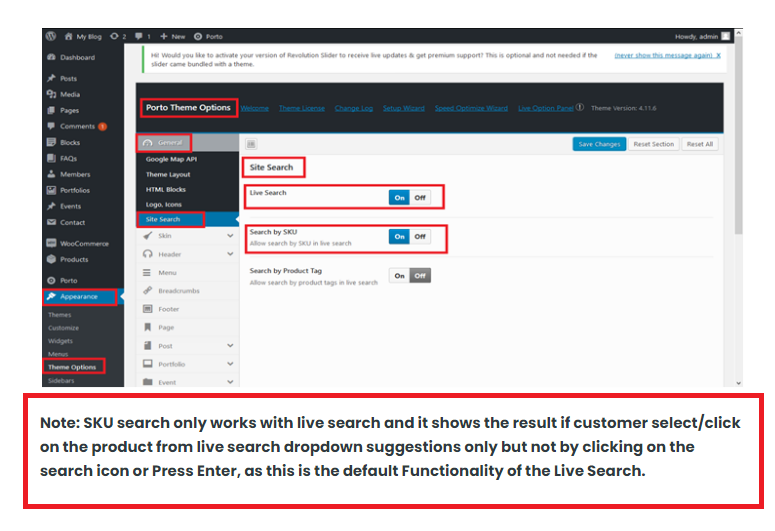Click the Appearance paintbrush icon
Viewport: 775px width, 531px height.
(x=51, y=296)
